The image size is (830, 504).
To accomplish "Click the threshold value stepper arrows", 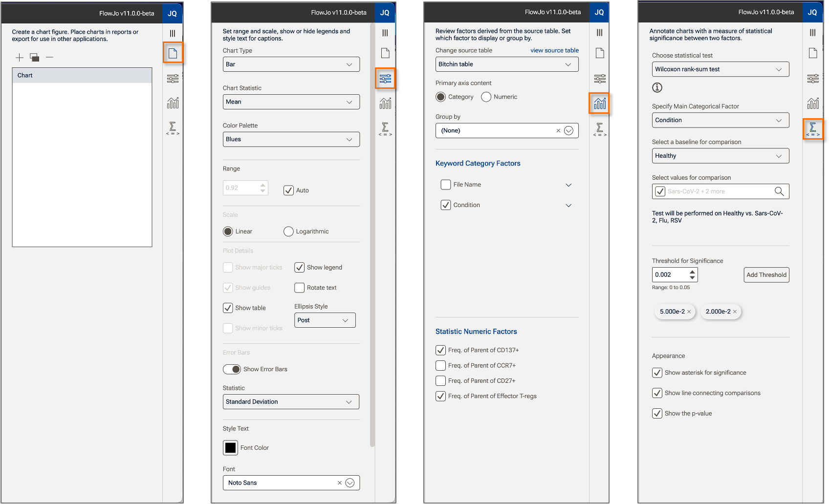I will click(x=692, y=275).
